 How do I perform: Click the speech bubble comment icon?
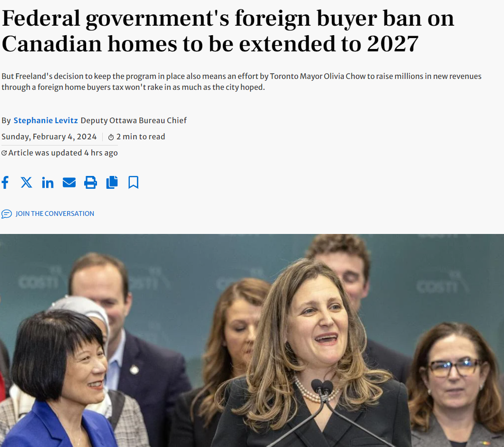(7, 214)
